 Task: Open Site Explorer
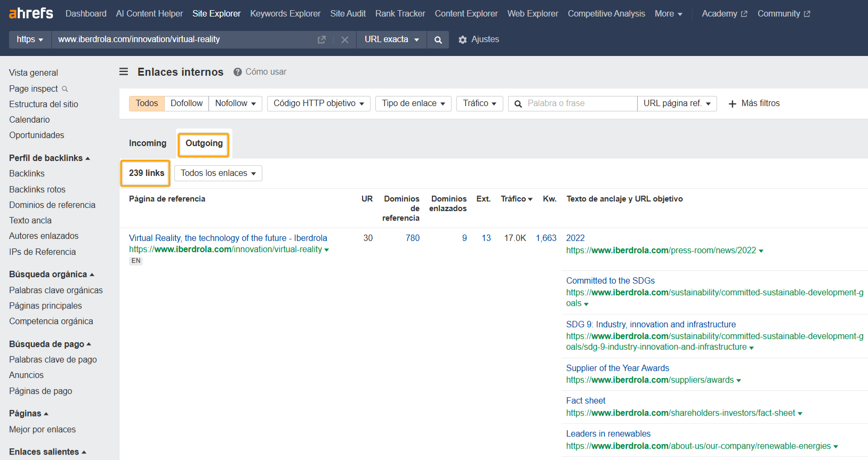216,14
